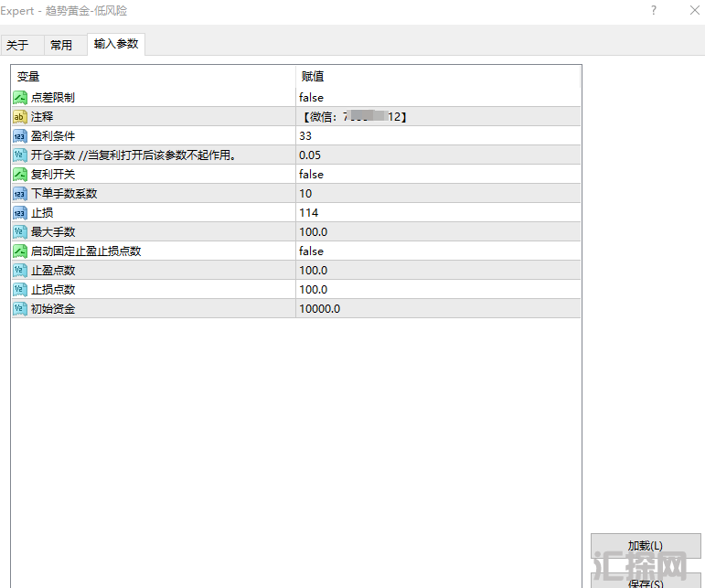Click the boolean icon beside 点差限制
The width and height of the screenshot is (705, 588).
(20, 98)
